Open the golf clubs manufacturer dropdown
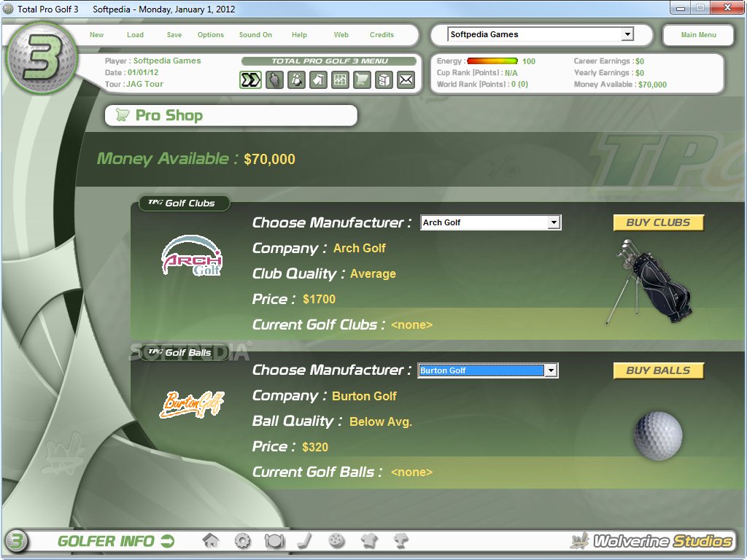Screen dimensions: 747x560 491,222
